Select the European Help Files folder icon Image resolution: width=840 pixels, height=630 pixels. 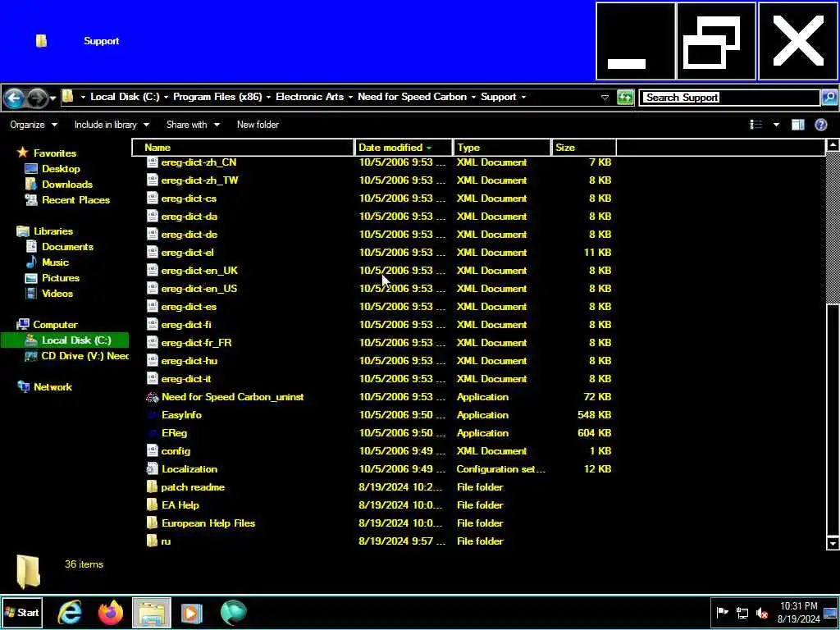[x=153, y=523]
